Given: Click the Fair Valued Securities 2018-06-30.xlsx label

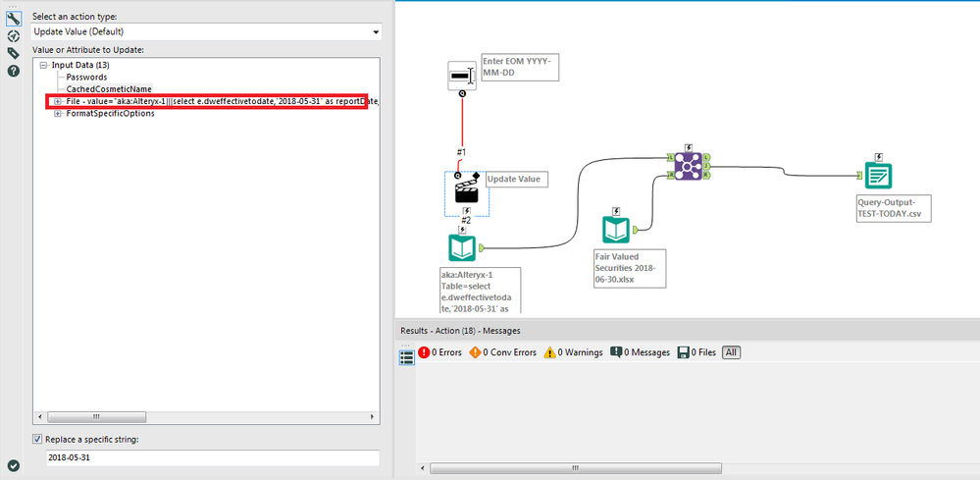Looking at the screenshot, I should tap(630, 269).
